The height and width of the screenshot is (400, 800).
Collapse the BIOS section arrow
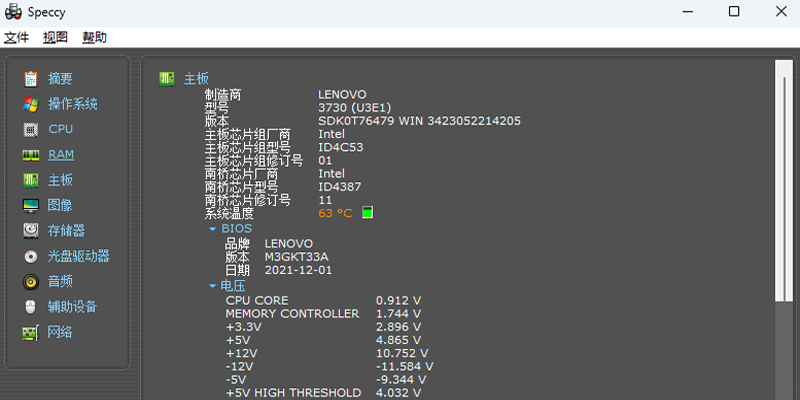coord(213,229)
